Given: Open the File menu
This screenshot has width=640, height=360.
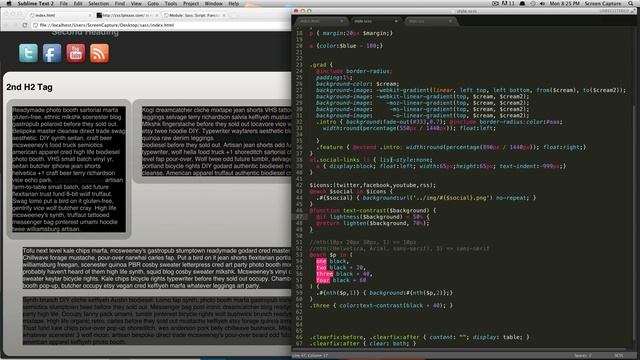Looking at the screenshot, I should pyautogui.click(x=64, y=3).
